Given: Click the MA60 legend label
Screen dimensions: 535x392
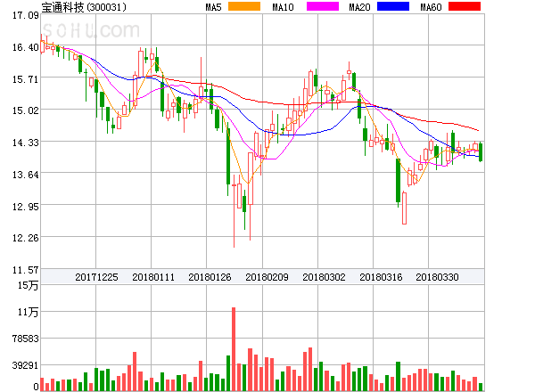Looking at the screenshot, I should pyautogui.click(x=431, y=7).
